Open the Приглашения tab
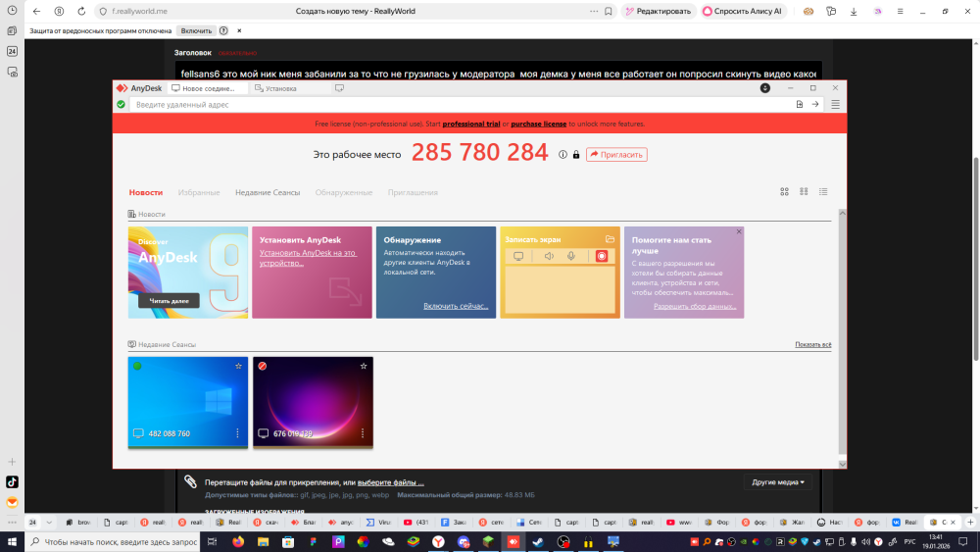 [413, 192]
